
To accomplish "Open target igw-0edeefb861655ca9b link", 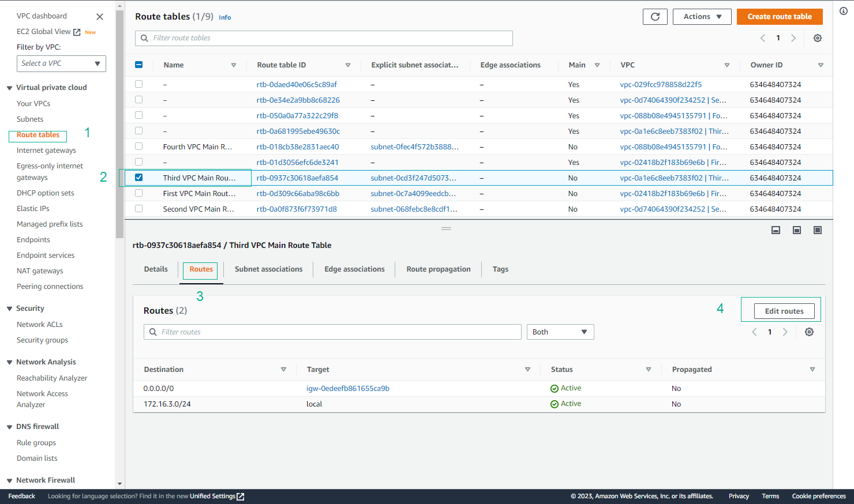I will [348, 389].
